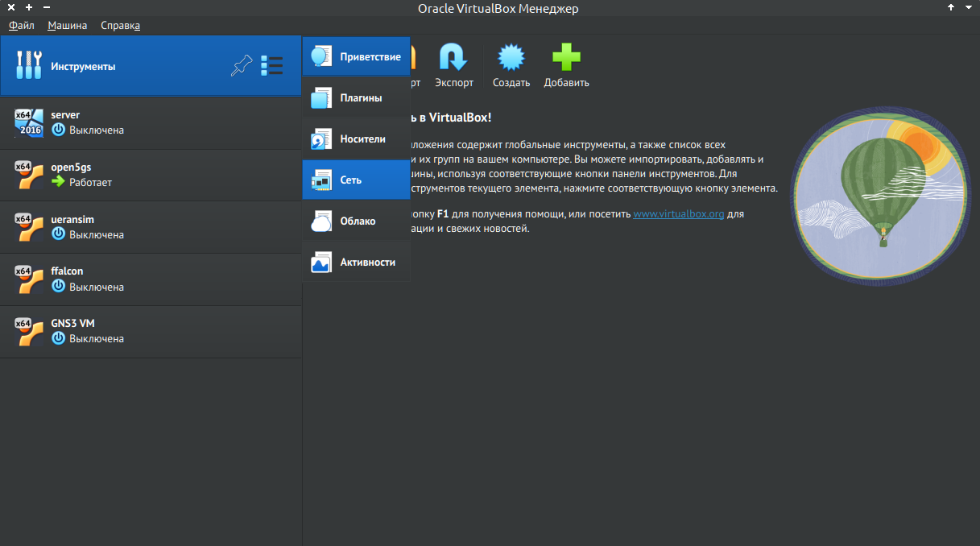980x546 pixels.
Task: Click the Создать toolbar icon
Action: click(511, 58)
